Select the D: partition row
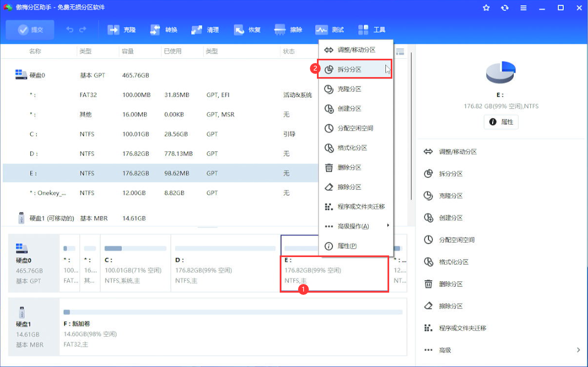 coord(160,154)
